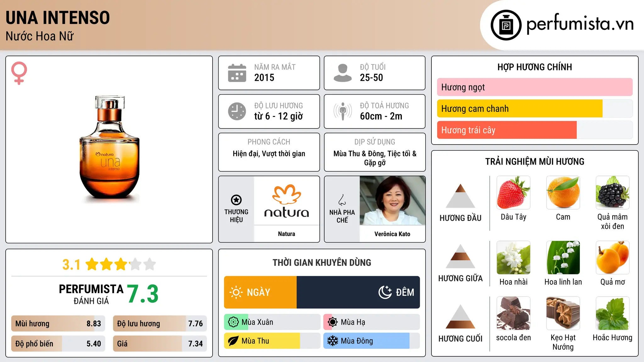The height and width of the screenshot is (362, 644).
Task: Select the Cam orange note image
Action: 563,193
